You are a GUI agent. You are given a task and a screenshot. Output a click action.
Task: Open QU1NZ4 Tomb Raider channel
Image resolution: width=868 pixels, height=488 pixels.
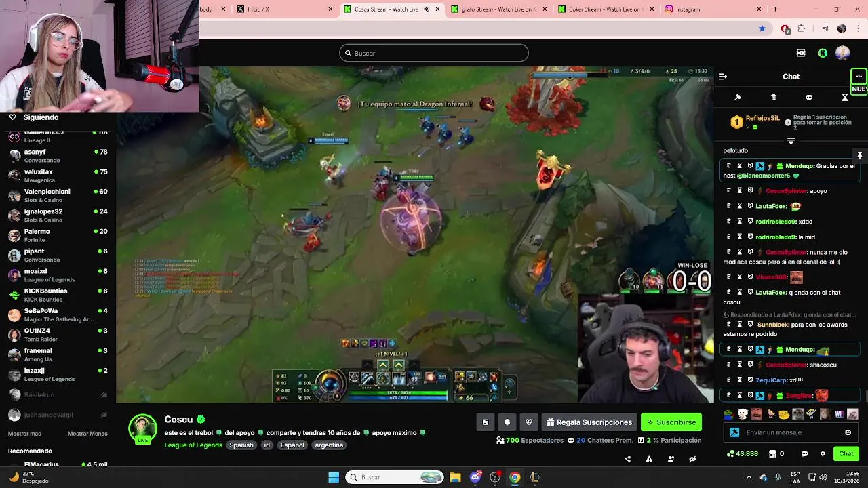pos(58,335)
